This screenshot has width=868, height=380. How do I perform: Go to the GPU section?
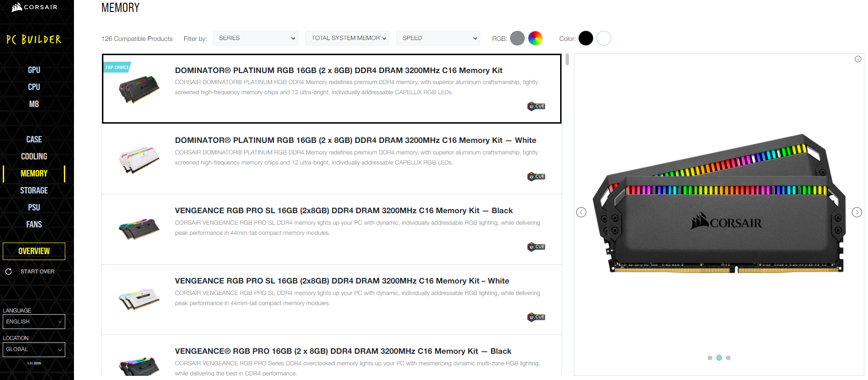[34, 70]
